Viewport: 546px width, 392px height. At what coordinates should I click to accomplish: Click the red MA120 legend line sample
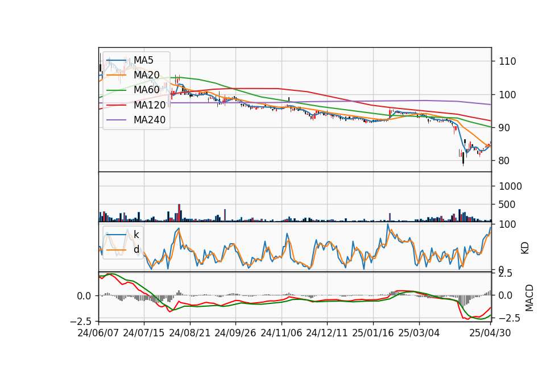pyautogui.click(x=116, y=105)
